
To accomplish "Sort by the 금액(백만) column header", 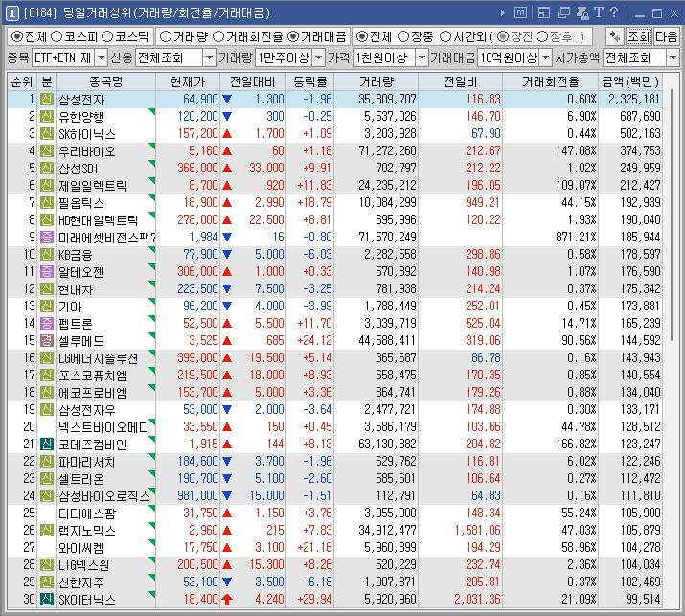I will 630,81.
